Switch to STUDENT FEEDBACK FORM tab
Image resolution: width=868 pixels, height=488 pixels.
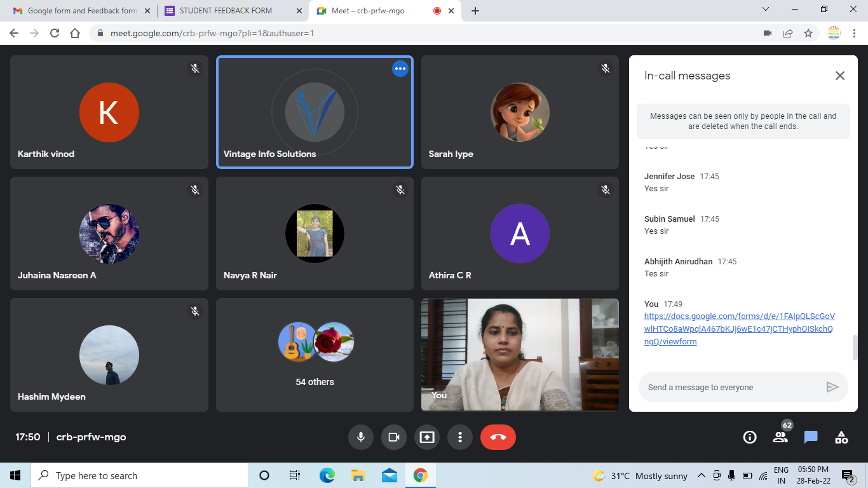[226, 11]
